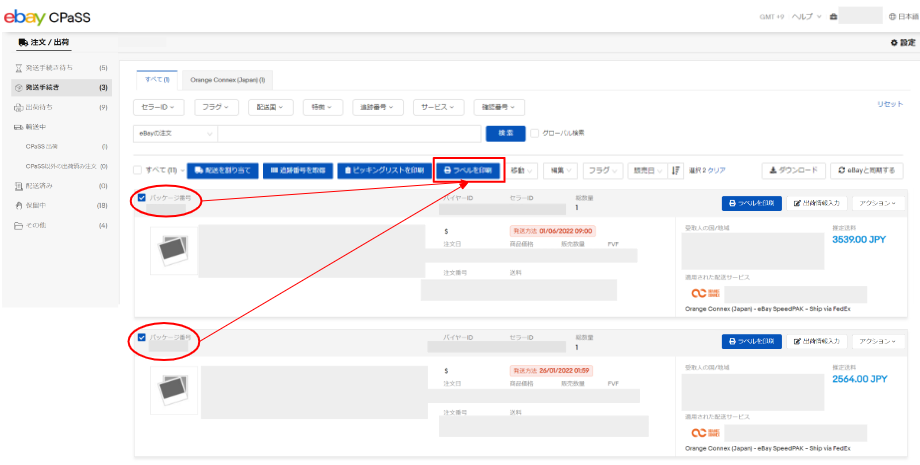The image size is (920, 465).
Task: Click the リセット link
Action: click(889, 104)
